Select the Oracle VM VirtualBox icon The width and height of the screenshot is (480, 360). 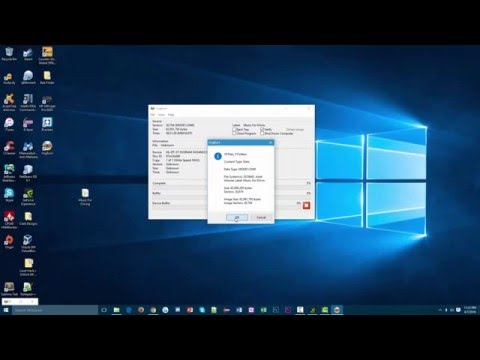tap(28, 243)
